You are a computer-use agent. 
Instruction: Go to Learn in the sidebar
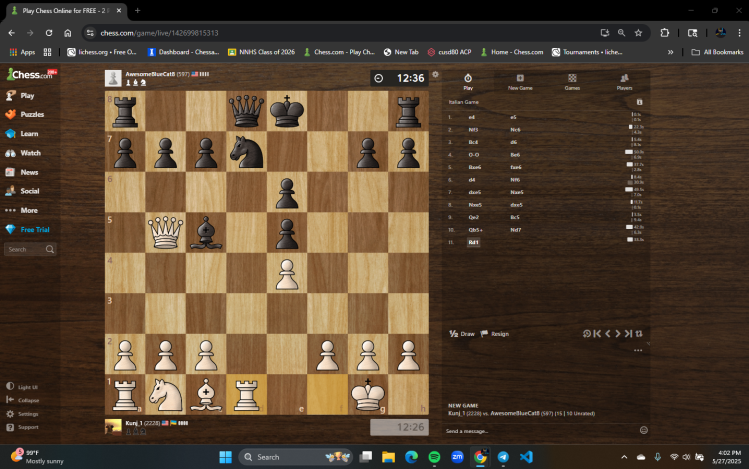point(22,134)
